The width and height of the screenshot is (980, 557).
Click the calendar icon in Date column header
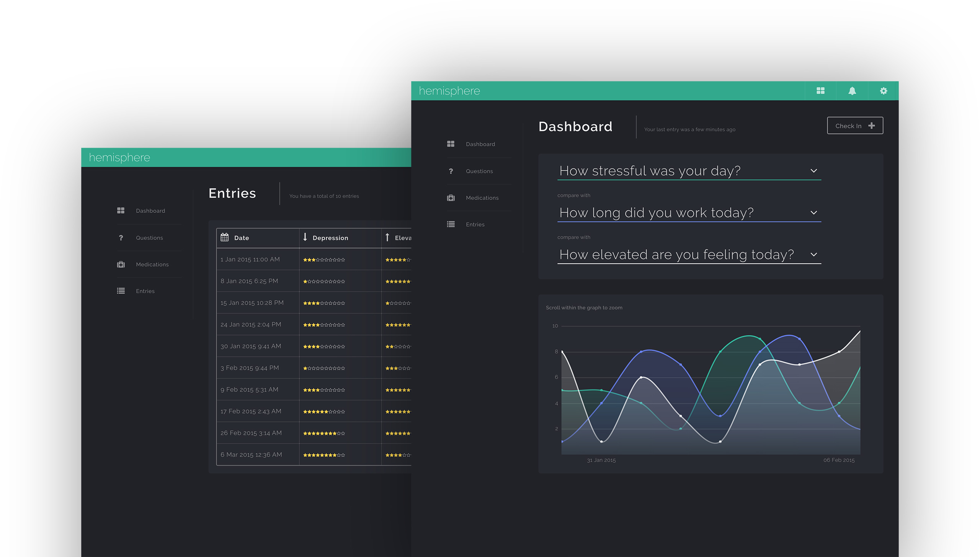pyautogui.click(x=225, y=237)
